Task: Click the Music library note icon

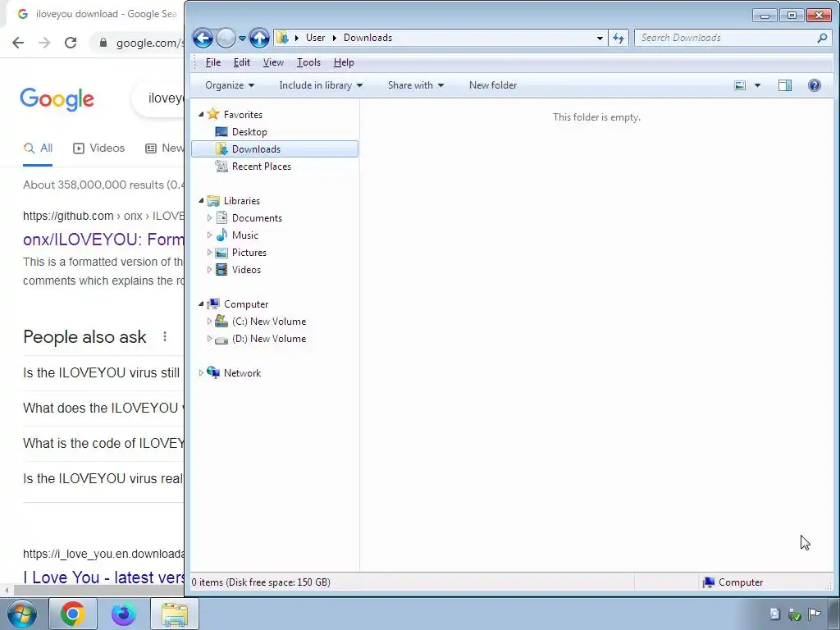Action: (221, 235)
